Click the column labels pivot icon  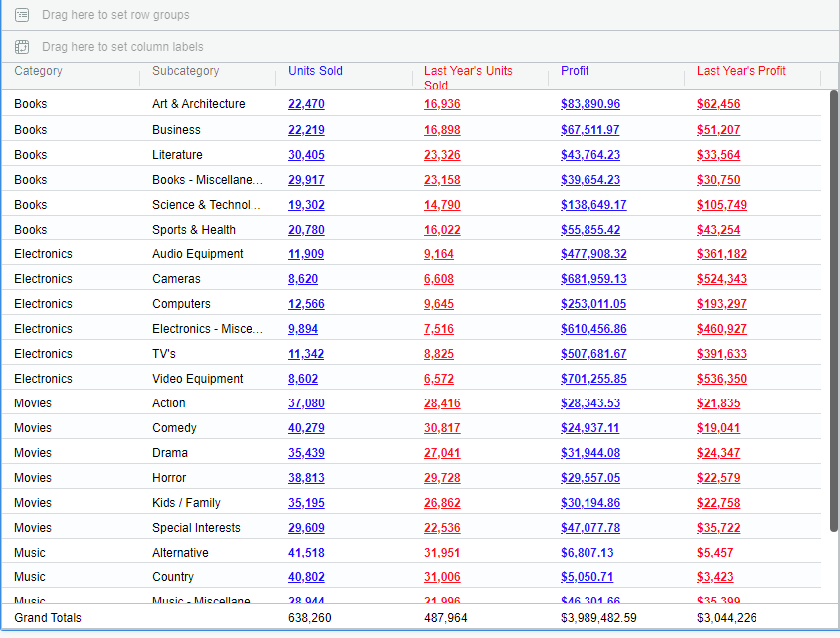coord(22,47)
